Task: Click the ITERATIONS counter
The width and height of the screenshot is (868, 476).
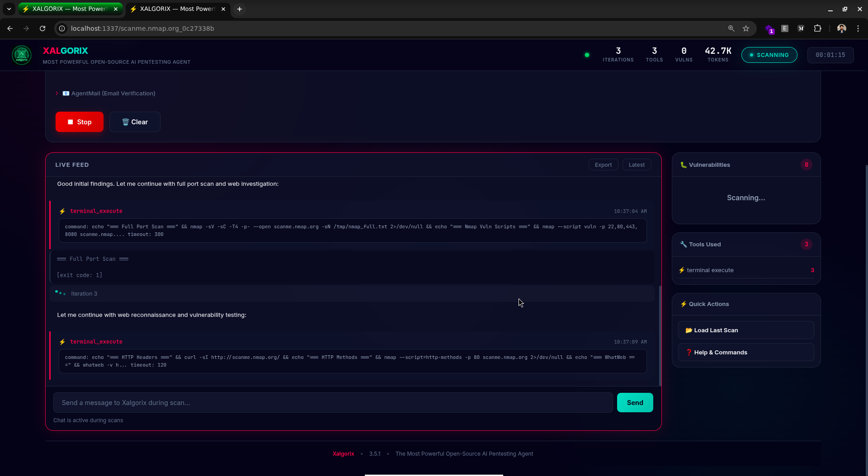Action: pos(618,55)
